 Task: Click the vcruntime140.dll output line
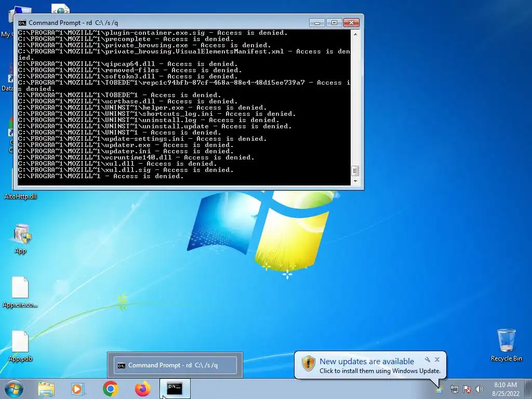point(136,157)
